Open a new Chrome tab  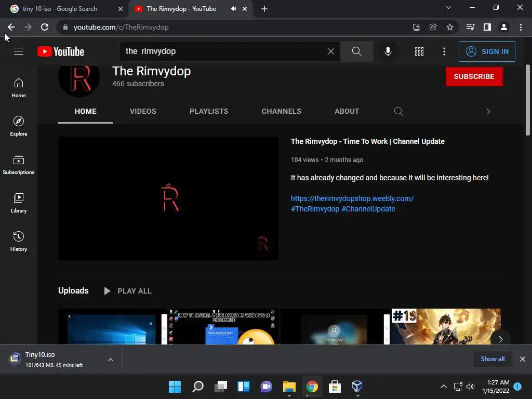click(264, 9)
